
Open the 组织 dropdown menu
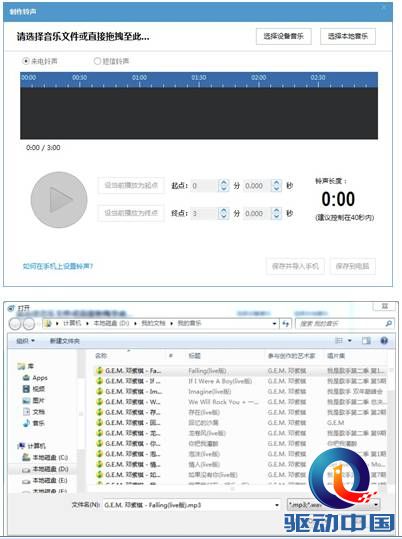pyautogui.click(x=25, y=341)
